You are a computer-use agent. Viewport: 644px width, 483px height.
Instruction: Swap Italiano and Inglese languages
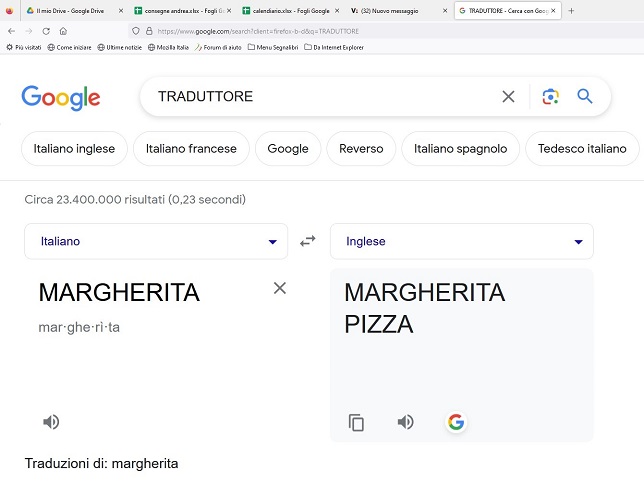coord(308,241)
